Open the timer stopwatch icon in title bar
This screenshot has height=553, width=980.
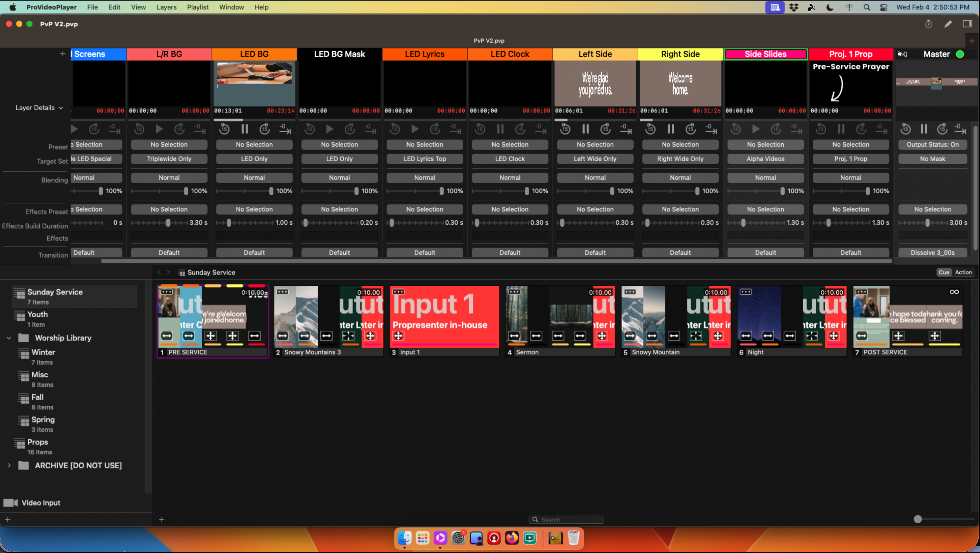point(928,24)
